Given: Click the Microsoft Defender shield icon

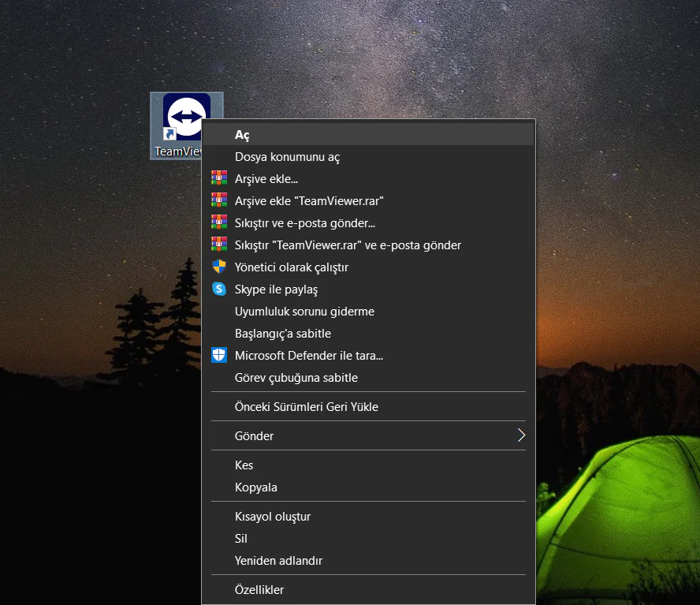Looking at the screenshot, I should [219, 356].
